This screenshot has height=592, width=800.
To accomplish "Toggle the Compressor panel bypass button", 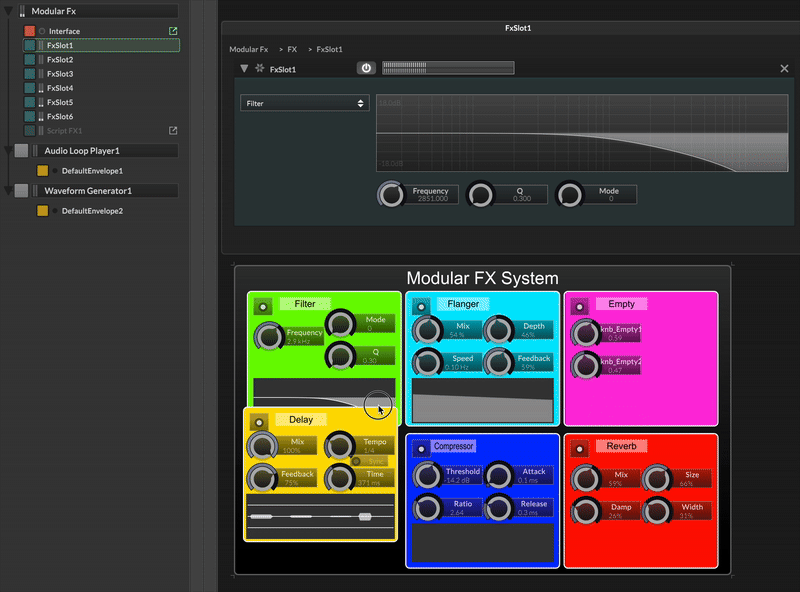I will [421, 449].
